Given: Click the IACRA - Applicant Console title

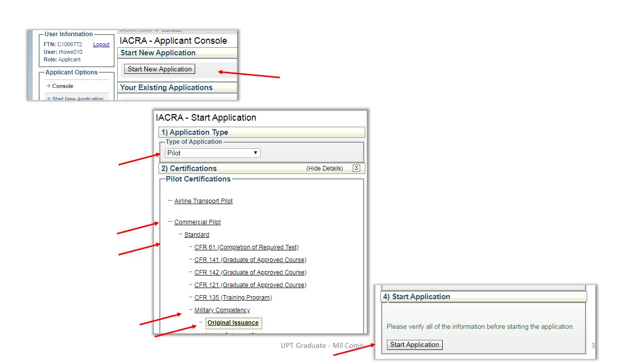Looking at the screenshot, I should (173, 41).
